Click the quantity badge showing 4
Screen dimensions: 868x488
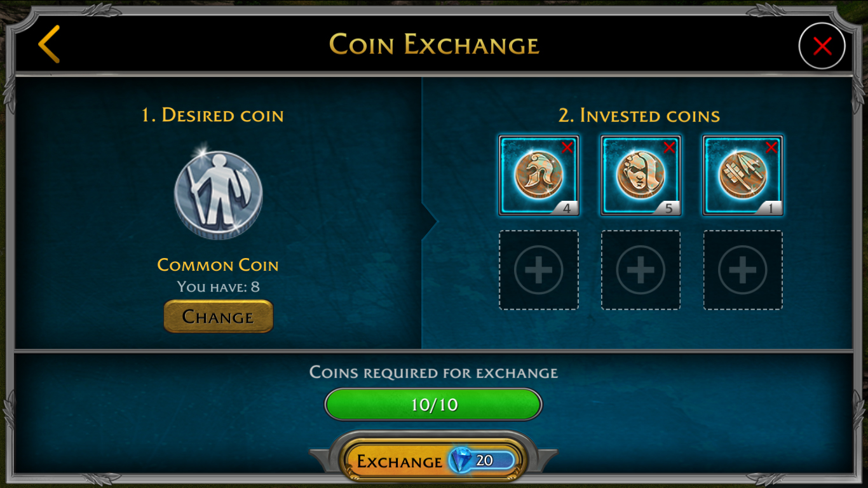[x=566, y=208]
